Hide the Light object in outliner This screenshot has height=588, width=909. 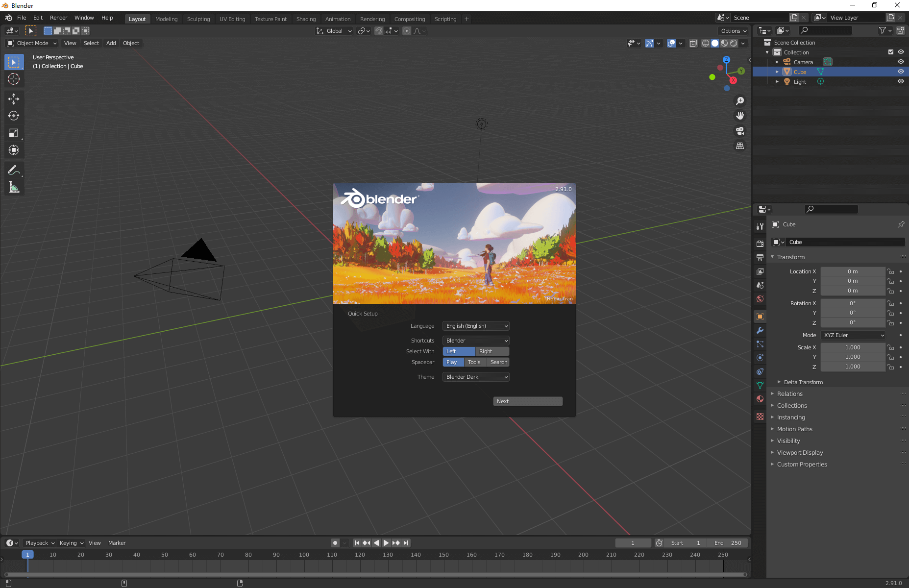tap(901, 81)
